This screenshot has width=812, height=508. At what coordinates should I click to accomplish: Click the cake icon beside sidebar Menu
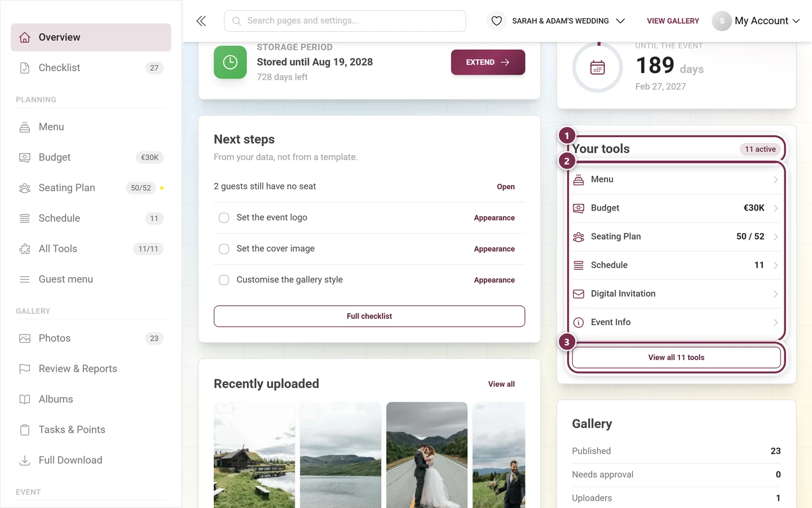point(25,127)
